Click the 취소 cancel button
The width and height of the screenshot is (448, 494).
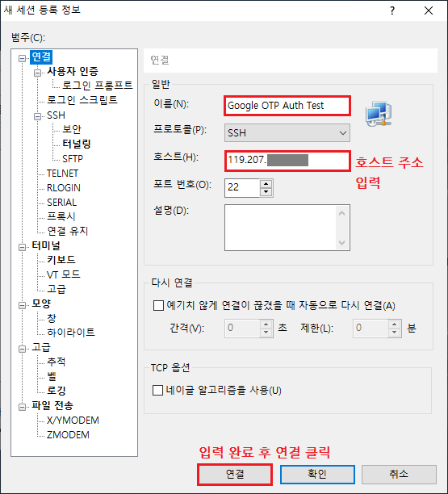tap(399, 474)
